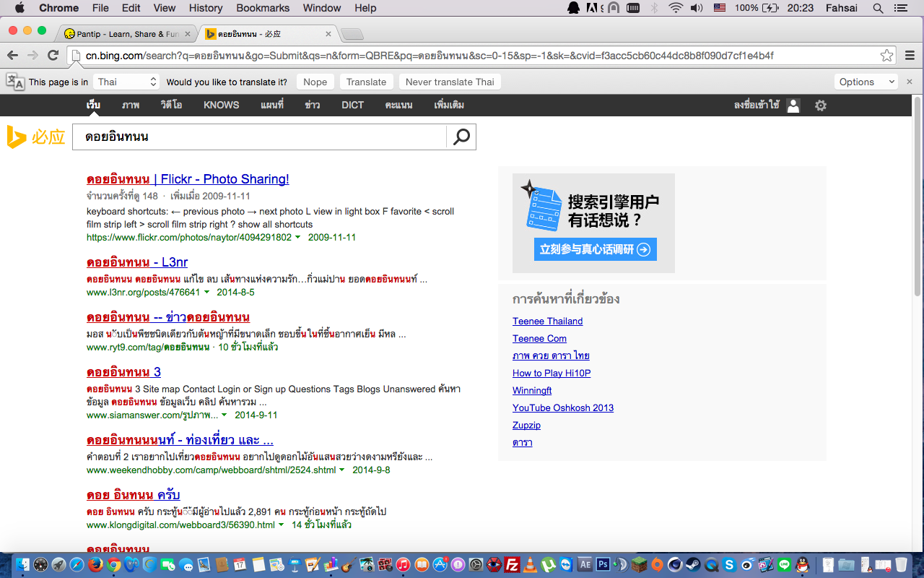This screenshot has width=924, height=578.
Task: Click Never translate Thai button
Action: point(450,82)
